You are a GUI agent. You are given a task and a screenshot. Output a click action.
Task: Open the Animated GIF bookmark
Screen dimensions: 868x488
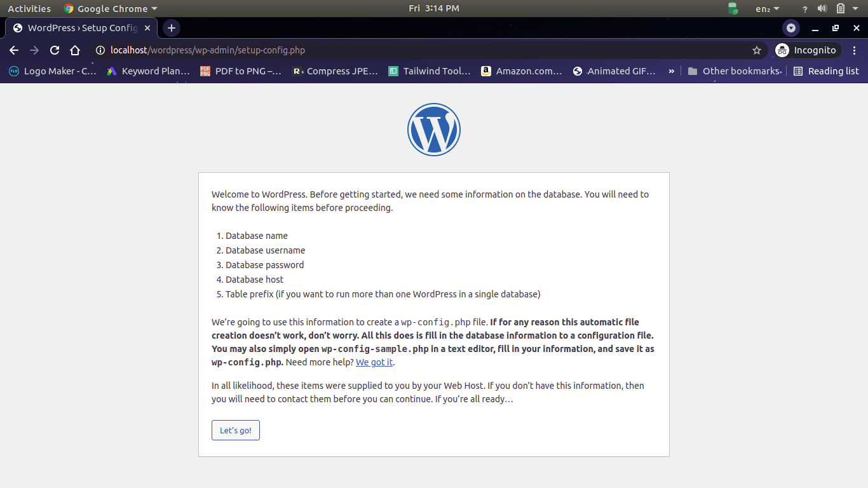pos(614,71)
